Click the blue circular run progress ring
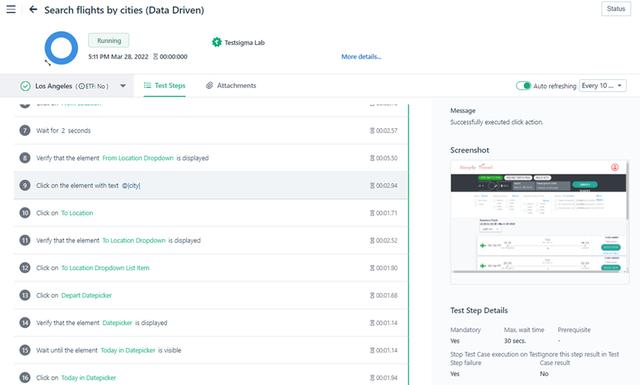This screenshot has height=385, width=640. coord(61,48)
